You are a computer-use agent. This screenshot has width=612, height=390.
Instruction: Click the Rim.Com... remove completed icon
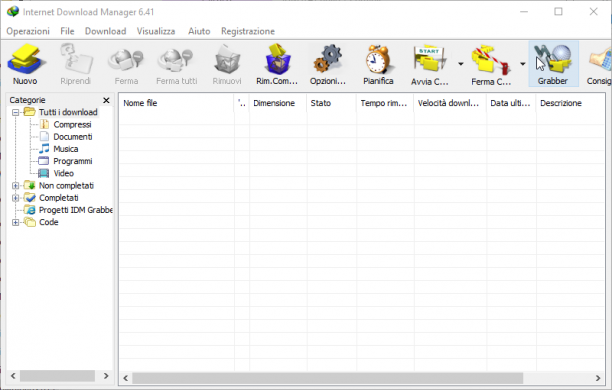(278, 59)
